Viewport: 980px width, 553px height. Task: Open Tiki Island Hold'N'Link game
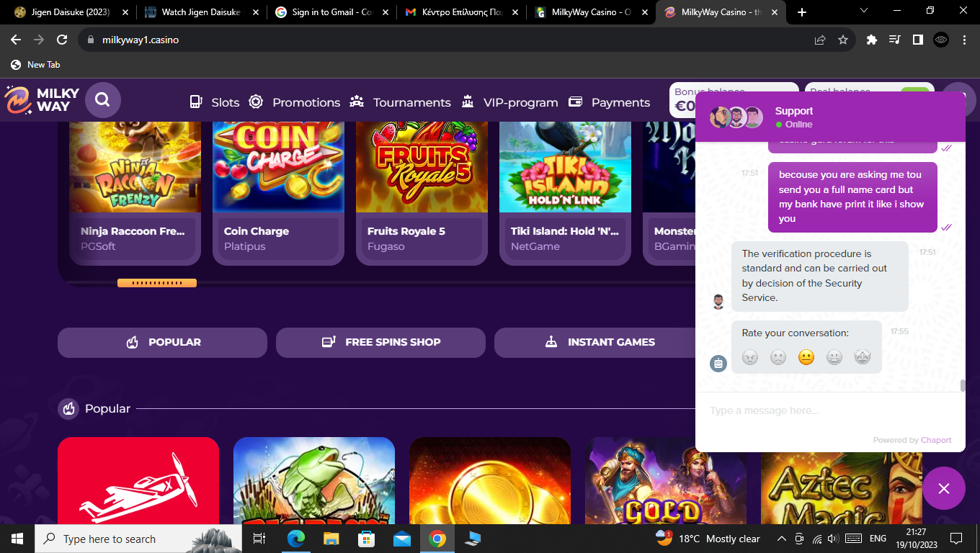tap(565, 193)
